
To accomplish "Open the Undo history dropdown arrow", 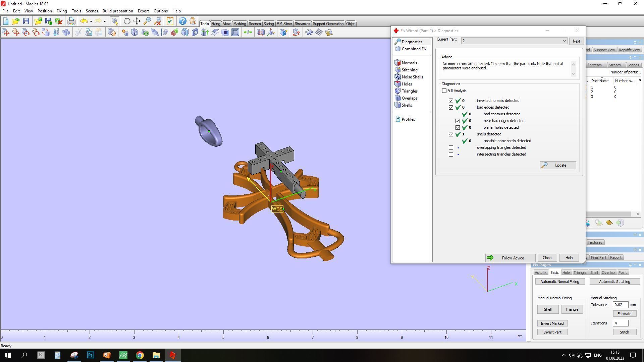I will click(x=91, y=21).
